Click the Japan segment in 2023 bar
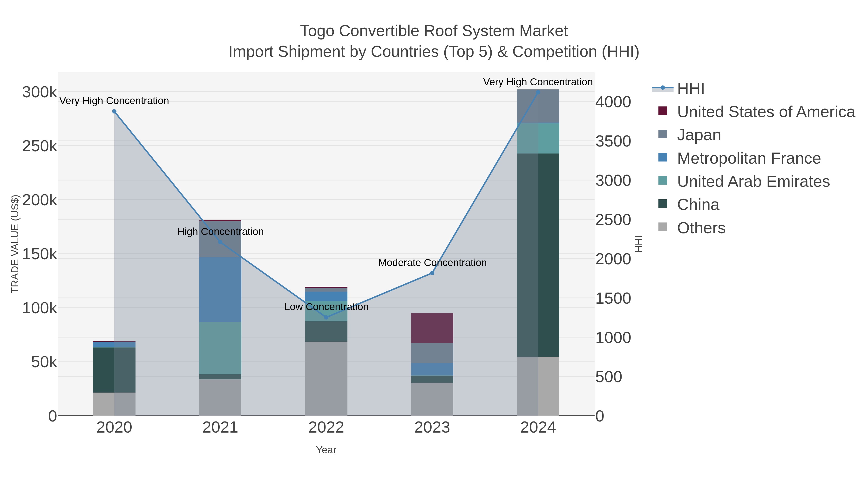This screenshot has height=488, width=868. point(432,353)
